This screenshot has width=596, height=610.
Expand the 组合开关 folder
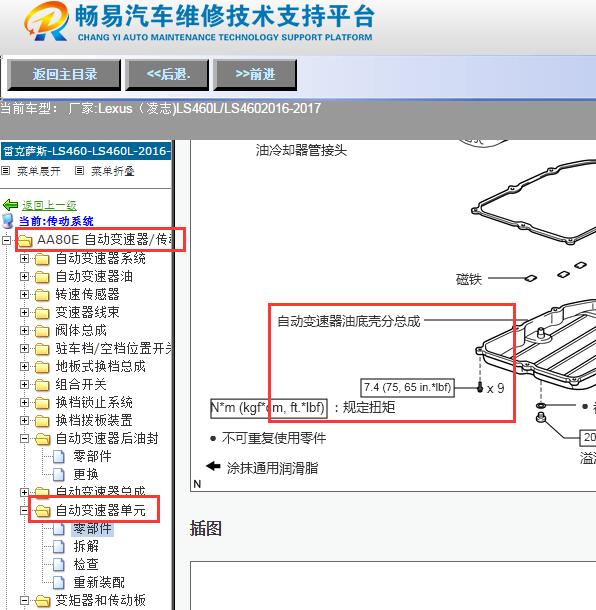coord(24,384)
